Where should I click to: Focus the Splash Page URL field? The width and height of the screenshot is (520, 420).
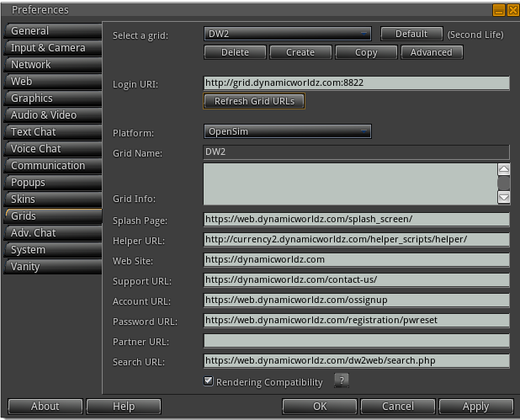357,220
